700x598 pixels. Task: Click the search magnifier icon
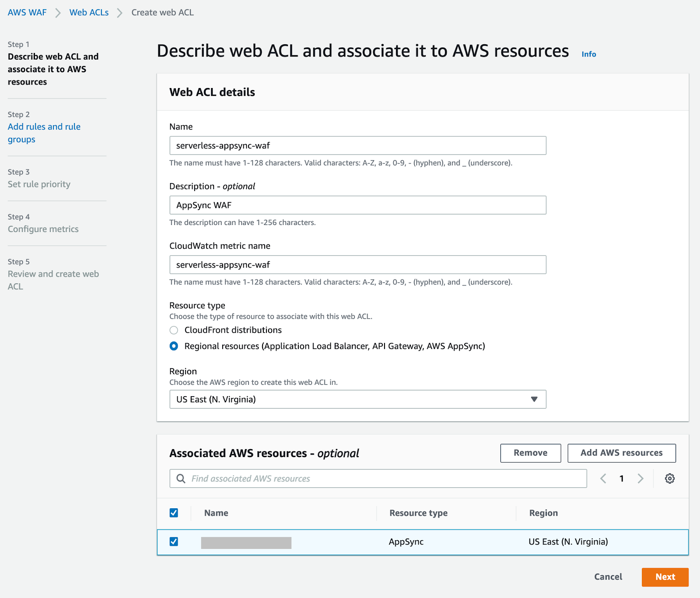coord(181,478)
